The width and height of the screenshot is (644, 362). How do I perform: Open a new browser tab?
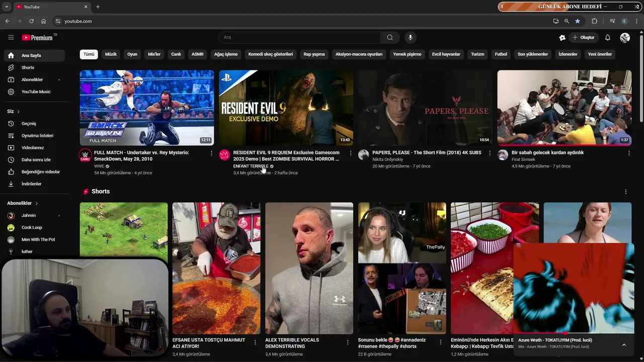click(x=98, y=7)
